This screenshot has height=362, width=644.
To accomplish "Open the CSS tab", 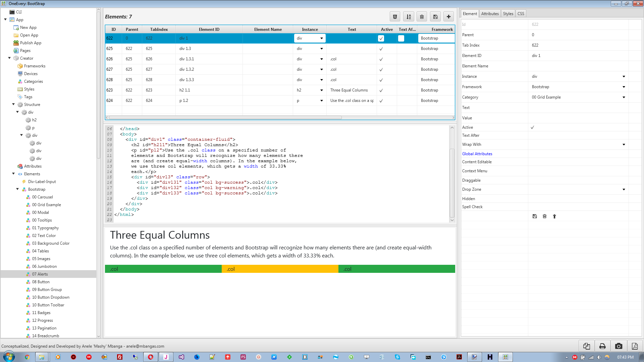I will pos(521,14).
